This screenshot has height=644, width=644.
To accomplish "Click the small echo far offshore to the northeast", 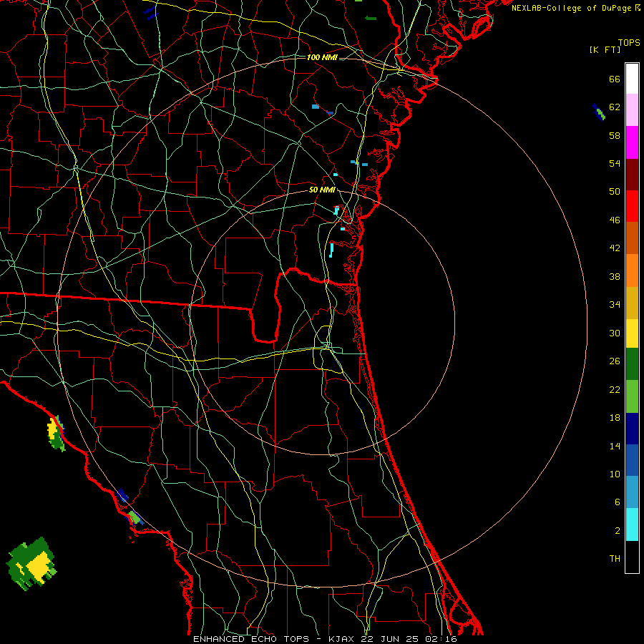I will coord(599,112).
